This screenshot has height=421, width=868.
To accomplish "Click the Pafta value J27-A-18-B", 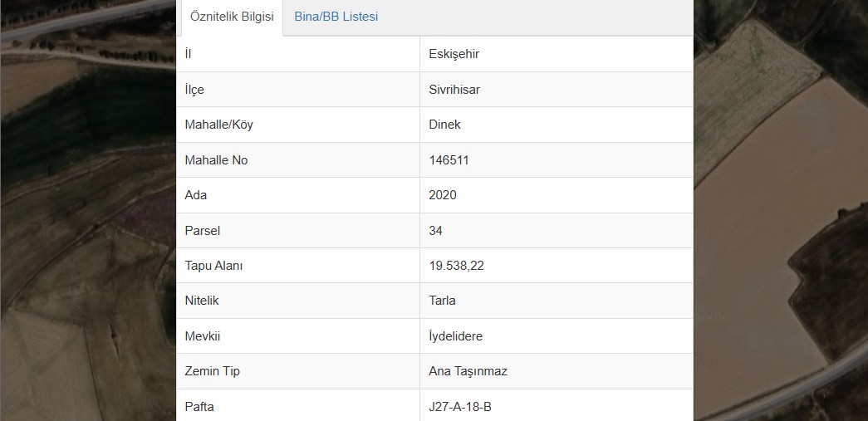I will point(460,407).
